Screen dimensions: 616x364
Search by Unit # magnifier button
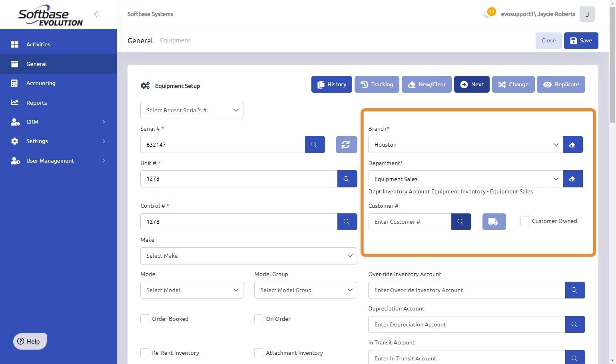[x=347, y=179]
